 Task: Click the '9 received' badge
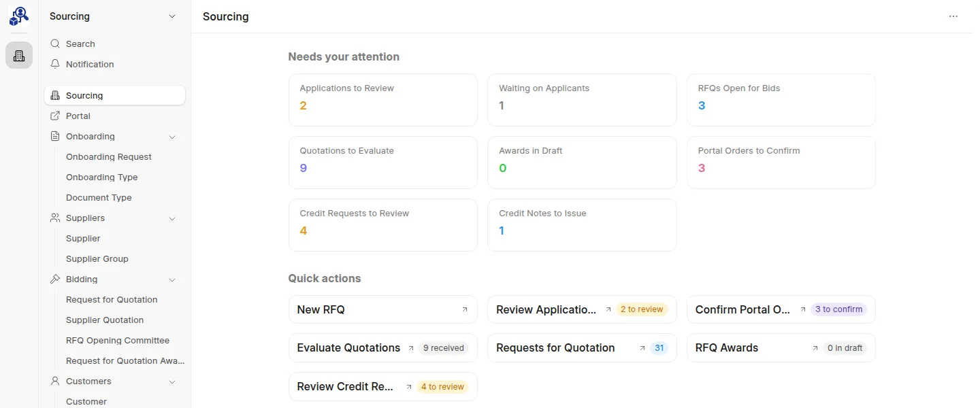(444, 347)
